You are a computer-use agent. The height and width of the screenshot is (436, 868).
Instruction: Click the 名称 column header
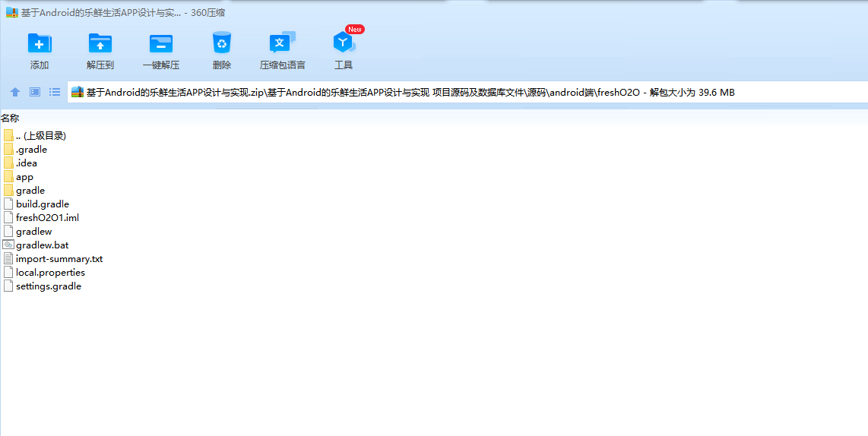(x=10, y=118)
